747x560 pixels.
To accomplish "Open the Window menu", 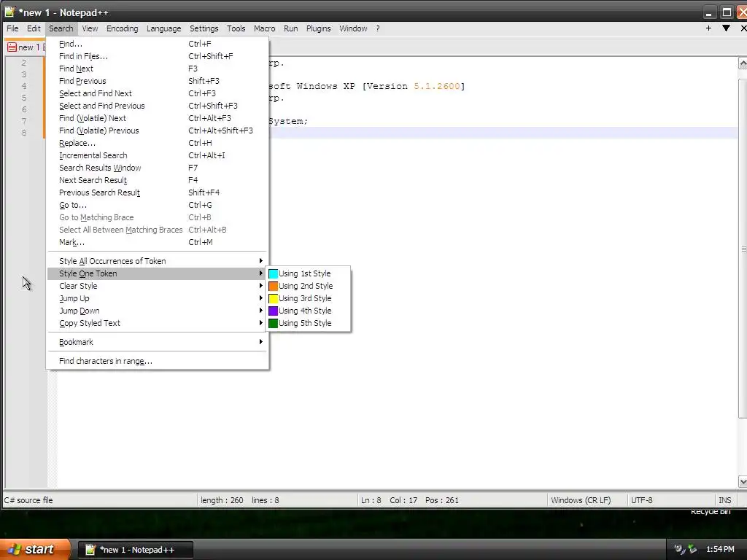I will 353,28.
